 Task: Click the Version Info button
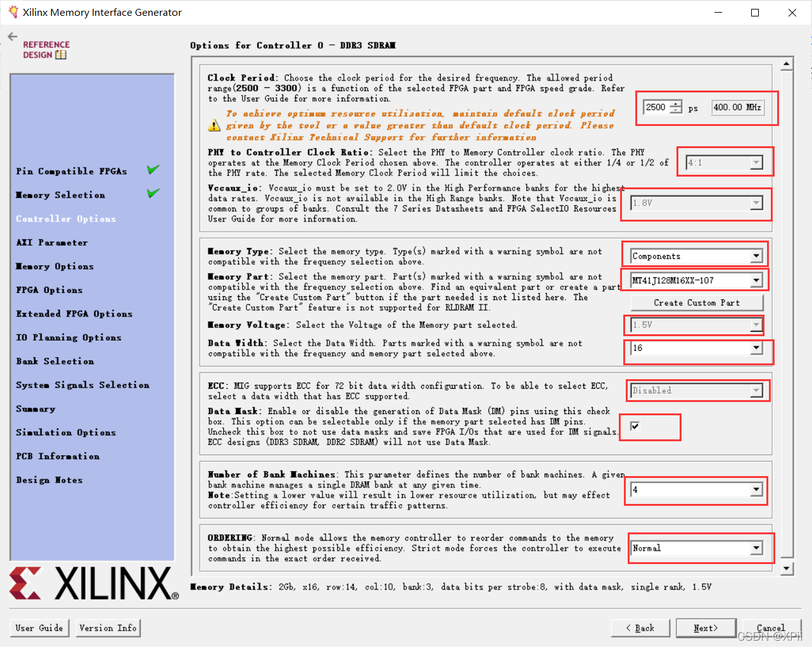coord(108,628)
